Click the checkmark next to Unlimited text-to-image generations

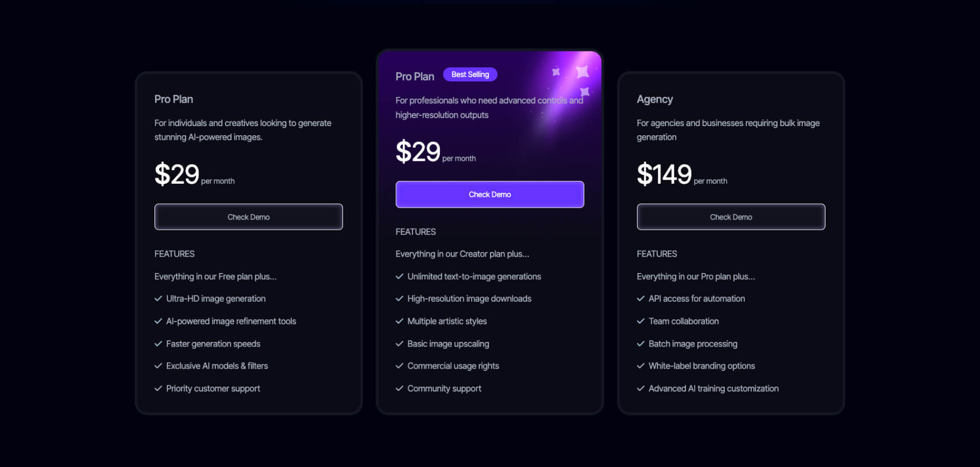coord(399,277)
